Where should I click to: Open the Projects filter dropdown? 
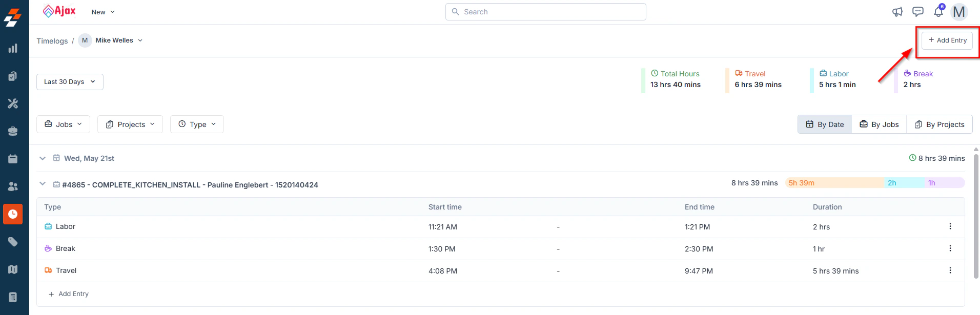click(130, 124)
